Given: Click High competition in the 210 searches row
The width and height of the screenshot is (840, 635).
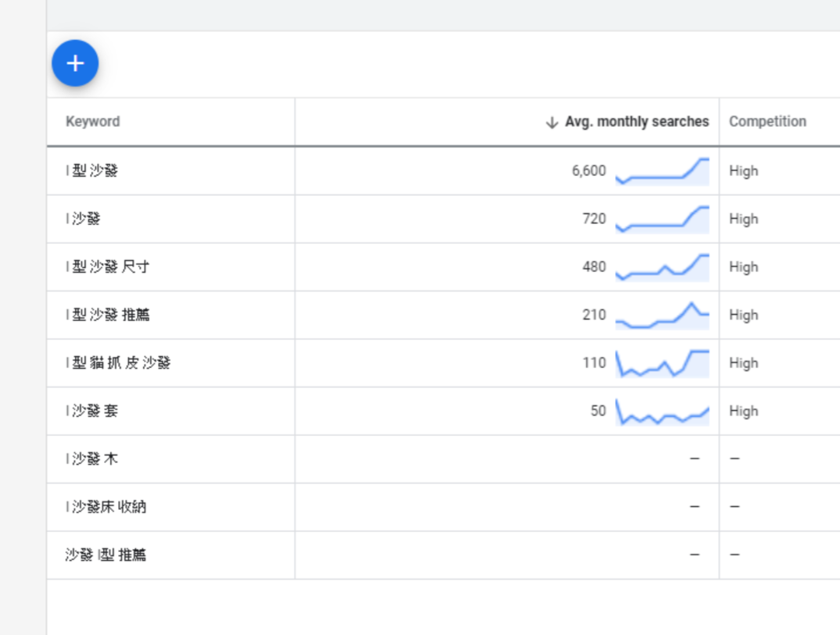Looking at the screenshot, I should (743, 315).
